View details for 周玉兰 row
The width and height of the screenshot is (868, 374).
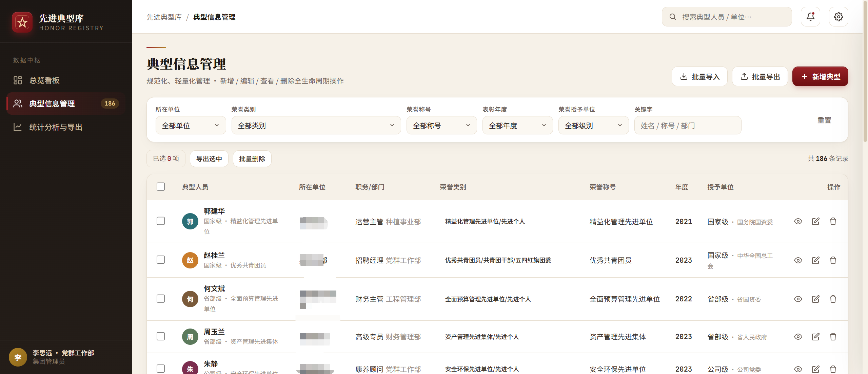point(798,337)
